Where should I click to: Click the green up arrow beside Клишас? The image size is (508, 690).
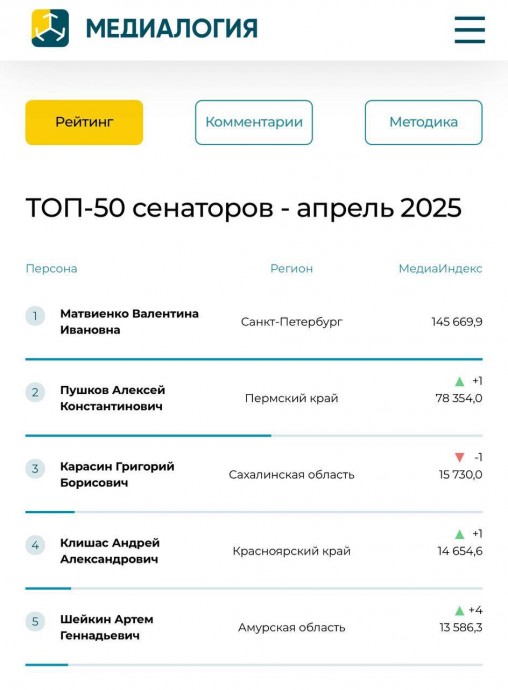(x=460, y=534)
